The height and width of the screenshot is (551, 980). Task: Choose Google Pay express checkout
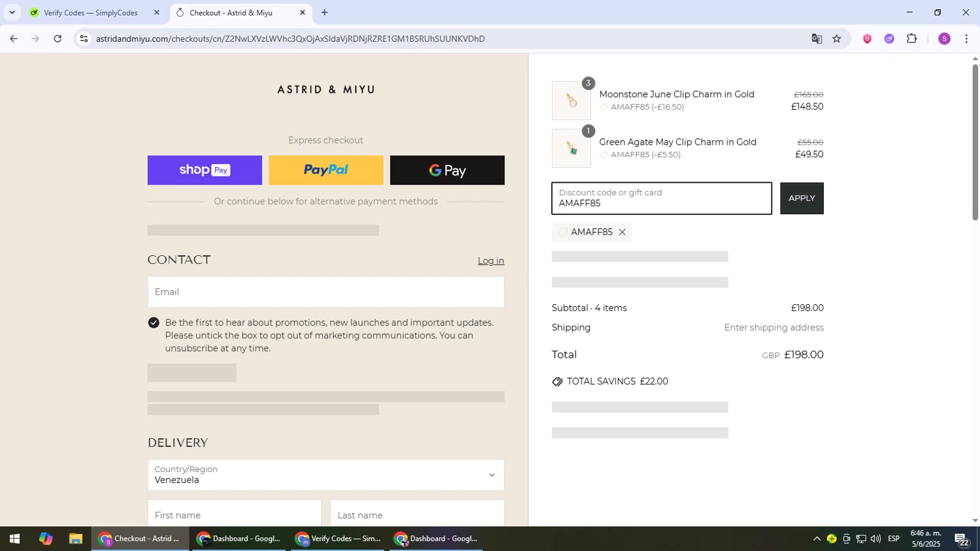coord(448,170)
